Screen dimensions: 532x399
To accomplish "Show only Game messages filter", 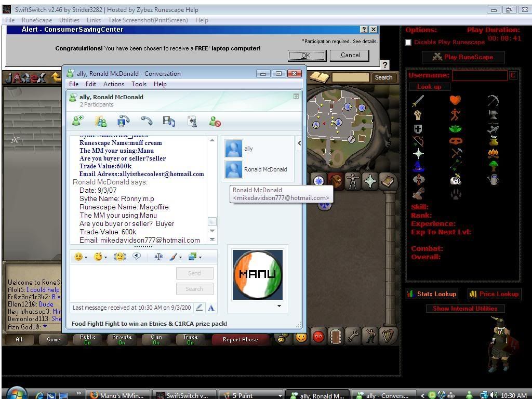I will pos(54,339).
